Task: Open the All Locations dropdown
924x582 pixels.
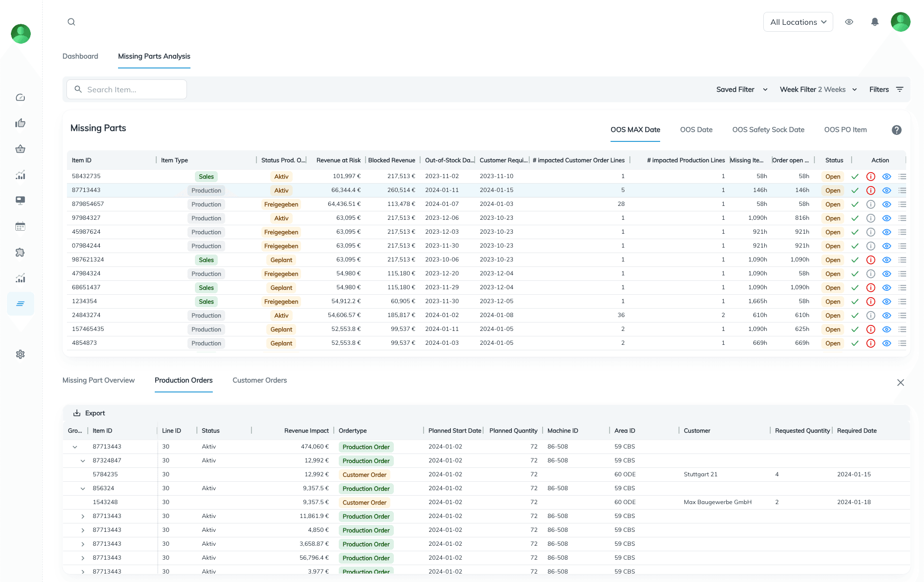Action: 798,22
